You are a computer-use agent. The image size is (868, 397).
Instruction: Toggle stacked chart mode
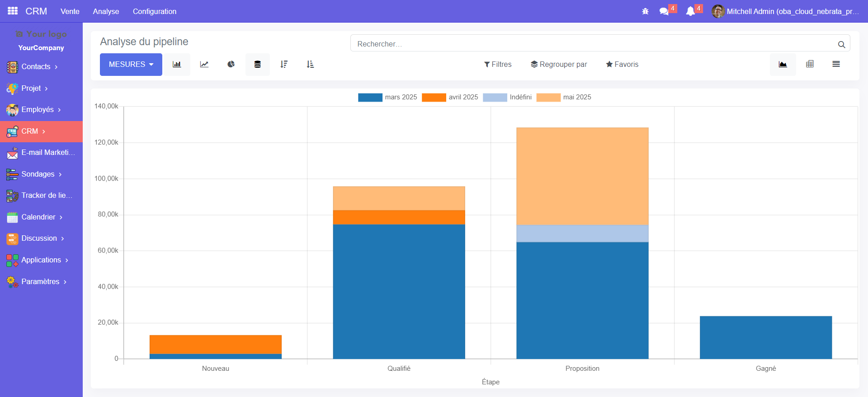(x=258, y=65)
